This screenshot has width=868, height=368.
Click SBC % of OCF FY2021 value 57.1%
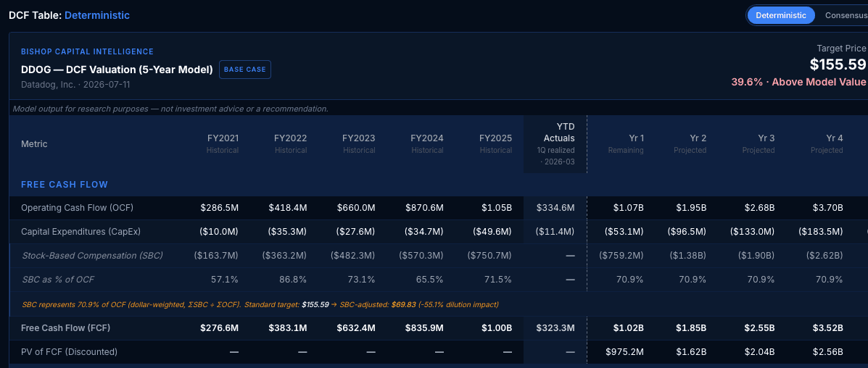point(225,280)
